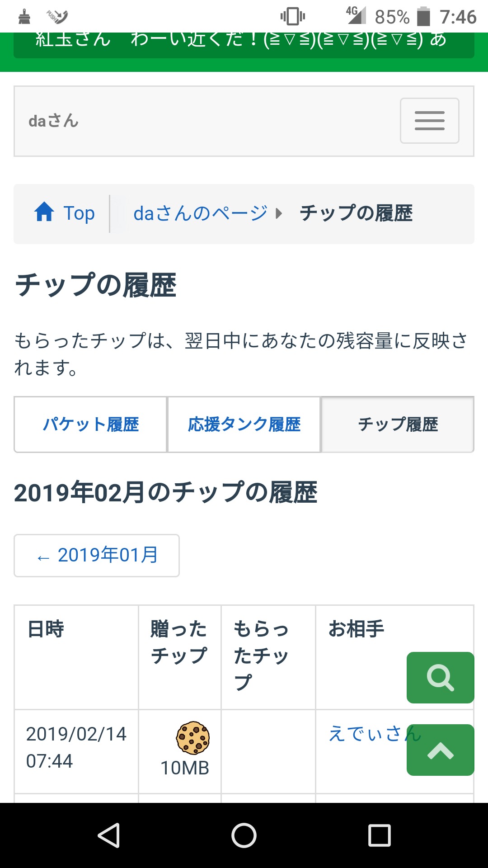Open daさんのページ breadcrumb link
The height and width of the screenshot is (868, 488).
[x=201, y=213]
